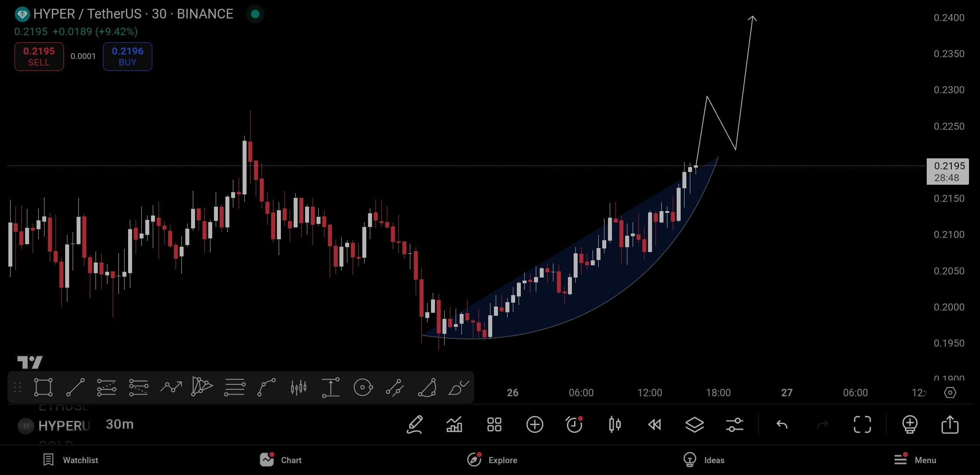Change chart type via candles icon
The height and width of the screenshot is (475, 980).
(x=615, y=425)
